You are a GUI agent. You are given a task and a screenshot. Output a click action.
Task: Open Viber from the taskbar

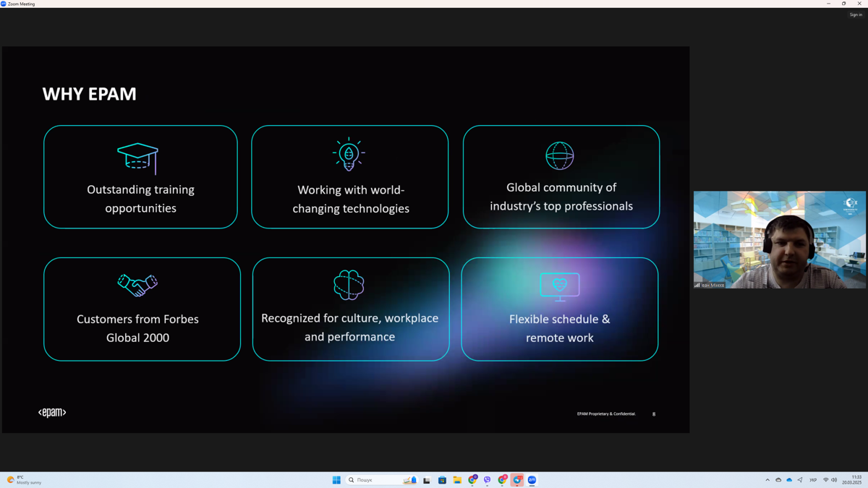point(488,480)
